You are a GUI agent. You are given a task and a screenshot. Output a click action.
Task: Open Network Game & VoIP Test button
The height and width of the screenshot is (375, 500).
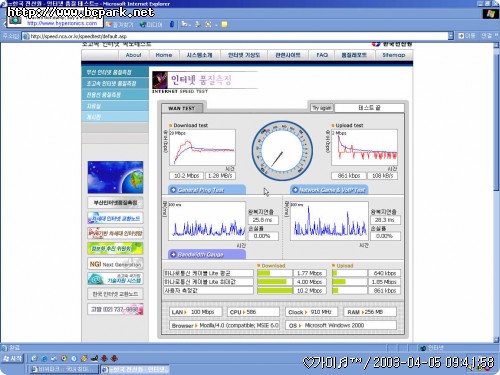pyautogui.click(x=329, y=190)
